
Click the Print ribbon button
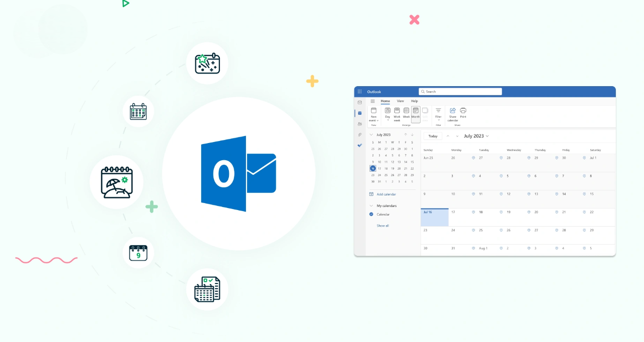(463, 113)
